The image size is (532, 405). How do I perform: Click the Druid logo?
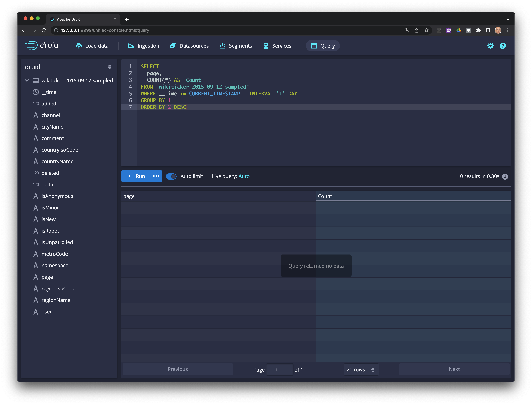[42, 46]
